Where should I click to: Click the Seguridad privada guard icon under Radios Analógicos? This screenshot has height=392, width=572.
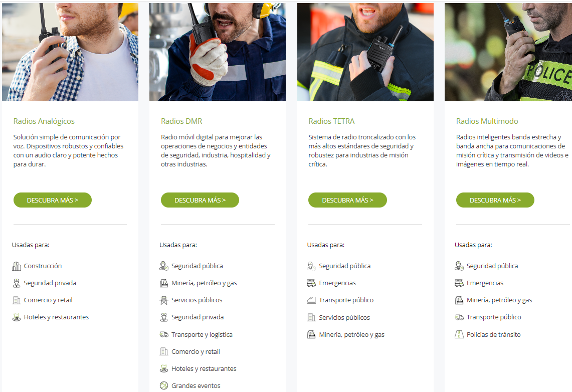pyautogui.click(x=17, y=283)
